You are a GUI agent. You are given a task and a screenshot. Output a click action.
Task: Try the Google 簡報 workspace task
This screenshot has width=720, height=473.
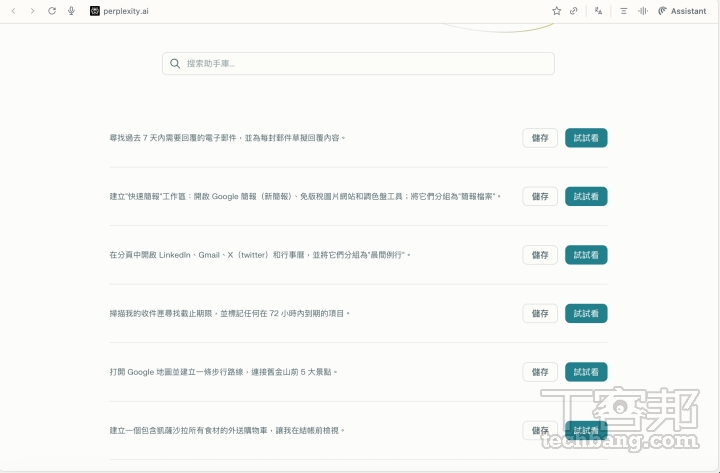coord(586,196)
